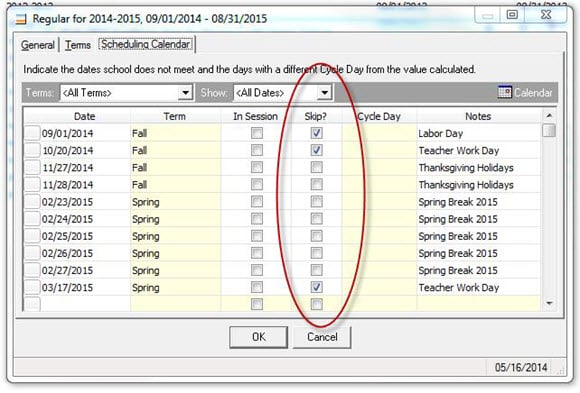Click the window title bar icon
This screenshot has width=580, height=393.
pos(21,19)
